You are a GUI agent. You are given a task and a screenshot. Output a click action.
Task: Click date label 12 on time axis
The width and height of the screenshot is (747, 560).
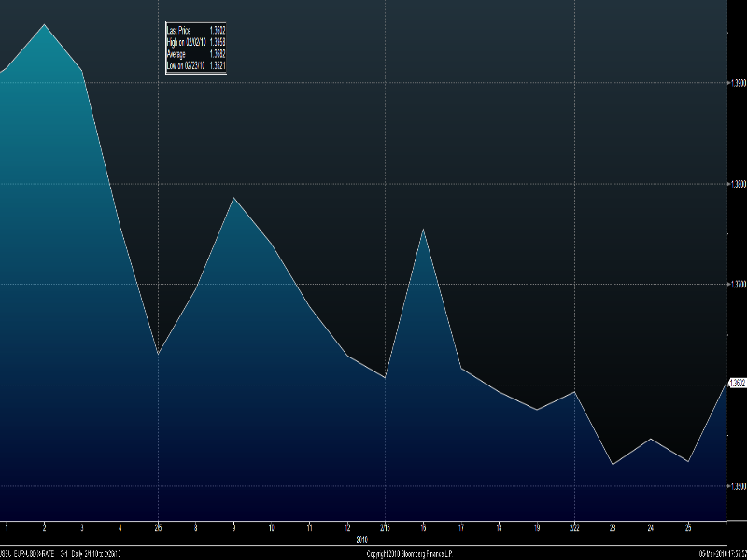pos(347,527)
